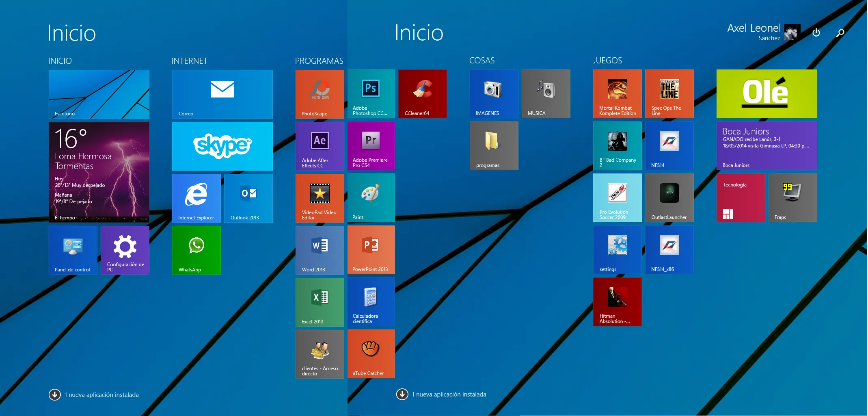The height and width of the screenshot is (416, 868).
Task: Open Configuración de PC gear tile
Action: (x=125, y=250)
